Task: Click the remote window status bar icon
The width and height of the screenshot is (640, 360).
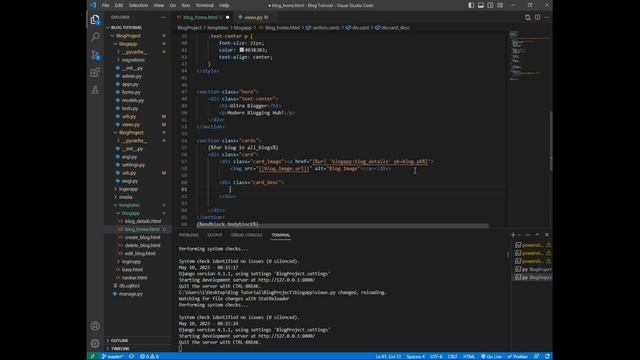Action: point(93,356)
